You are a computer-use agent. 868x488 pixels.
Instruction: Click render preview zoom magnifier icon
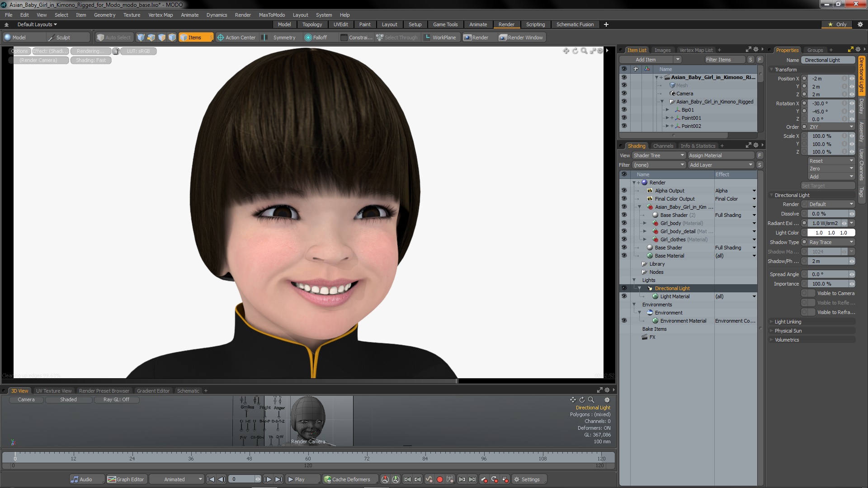[584, 51]
